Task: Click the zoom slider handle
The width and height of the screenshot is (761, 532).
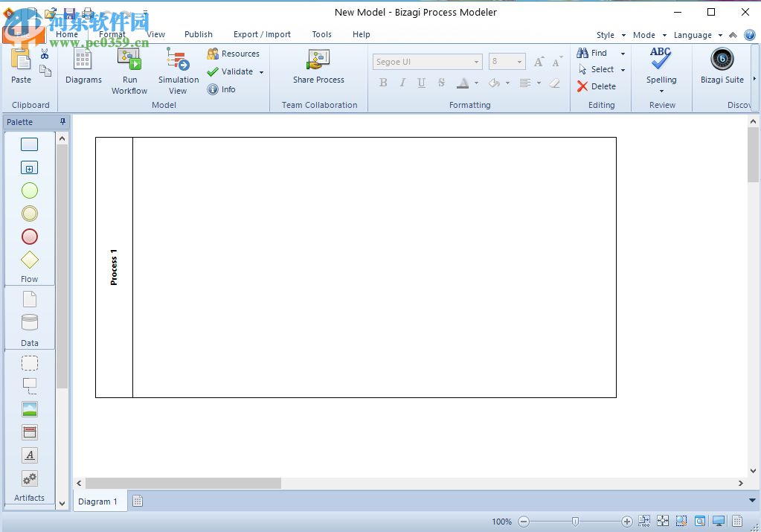Action: coord(575,522)
